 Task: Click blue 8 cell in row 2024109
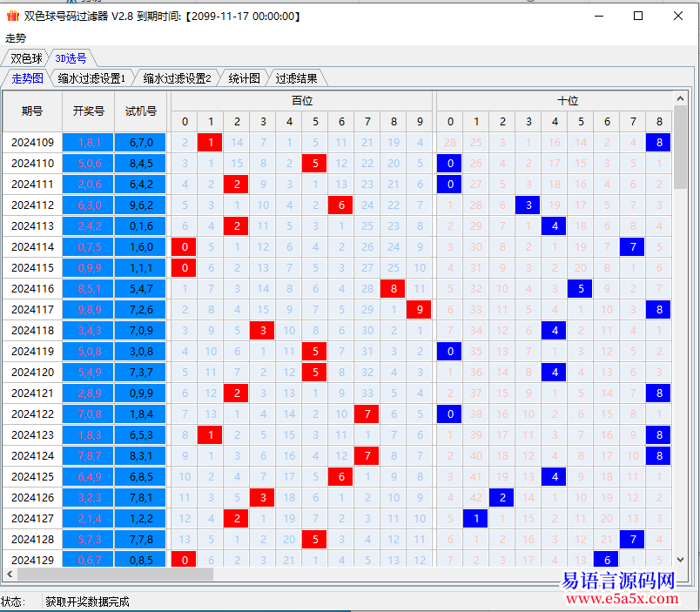658,143
